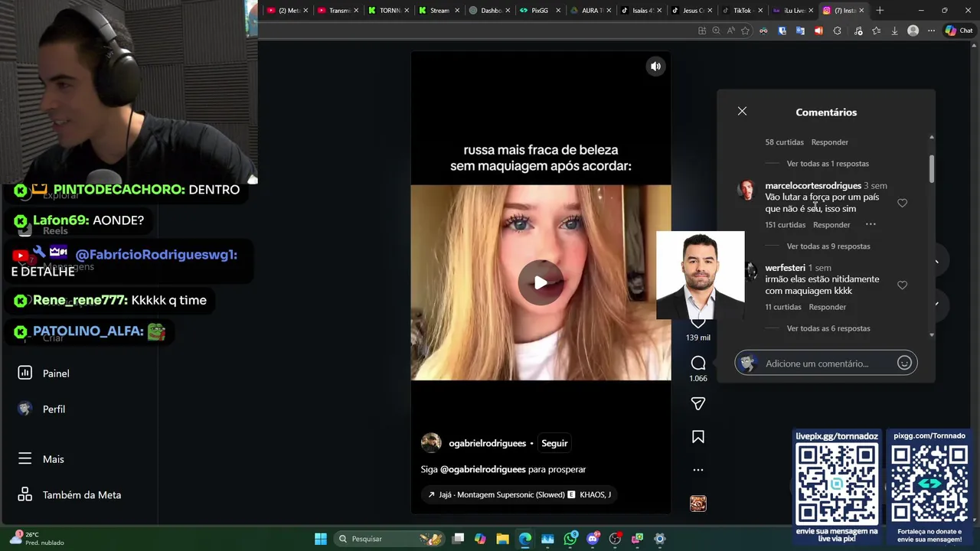The image size is (980, 551).
Task: Open Edge profile avatar icon
Action: pyautogui.click(x=913, y=31)
